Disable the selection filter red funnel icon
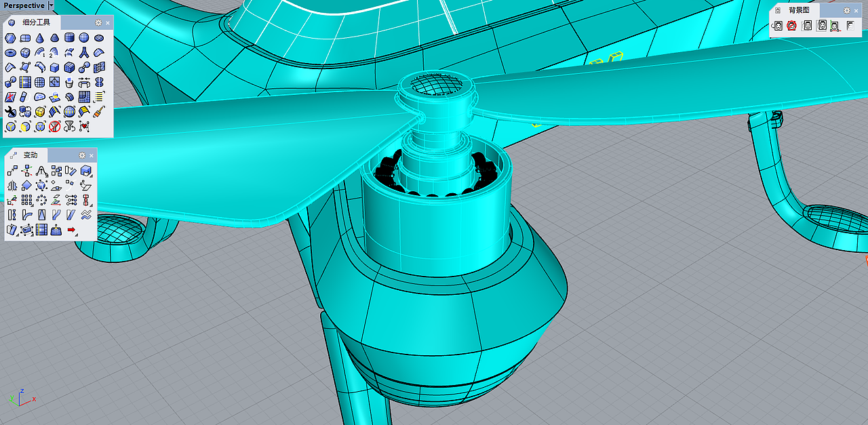Screen dimensions: 868x425 54,126
